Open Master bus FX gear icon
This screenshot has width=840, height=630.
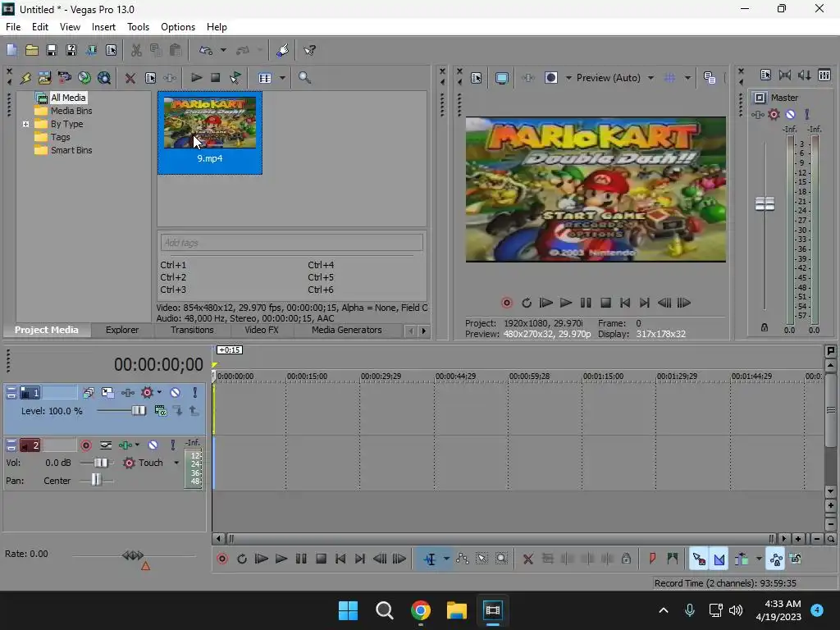pos(774,114)
